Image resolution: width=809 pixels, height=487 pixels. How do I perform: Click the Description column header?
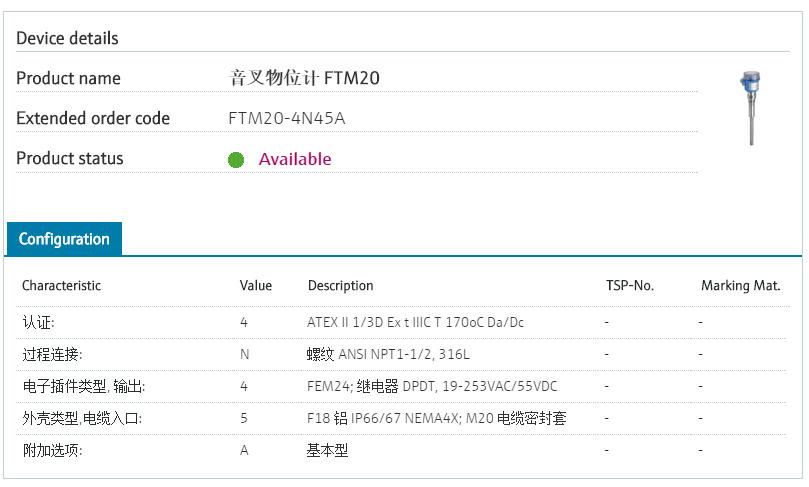pos(340,285)
